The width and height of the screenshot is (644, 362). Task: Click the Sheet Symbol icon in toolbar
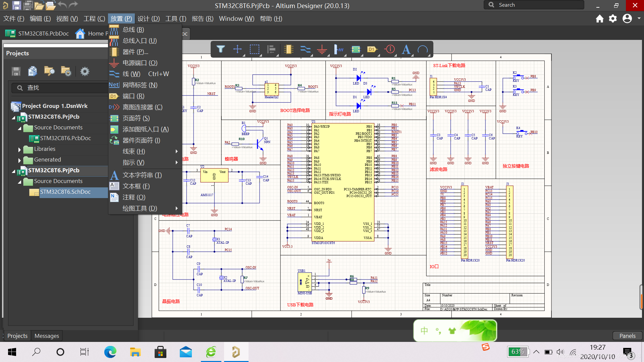click(x=356, y=49)
